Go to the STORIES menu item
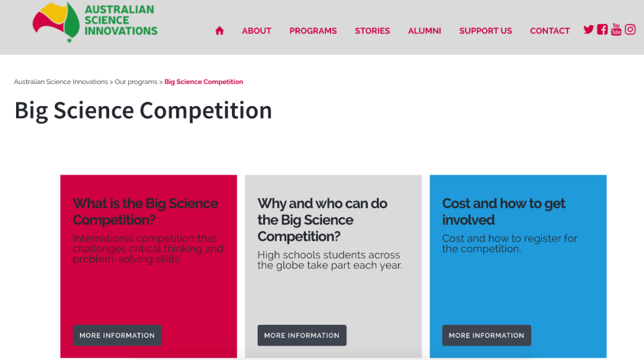 (372, 31)
